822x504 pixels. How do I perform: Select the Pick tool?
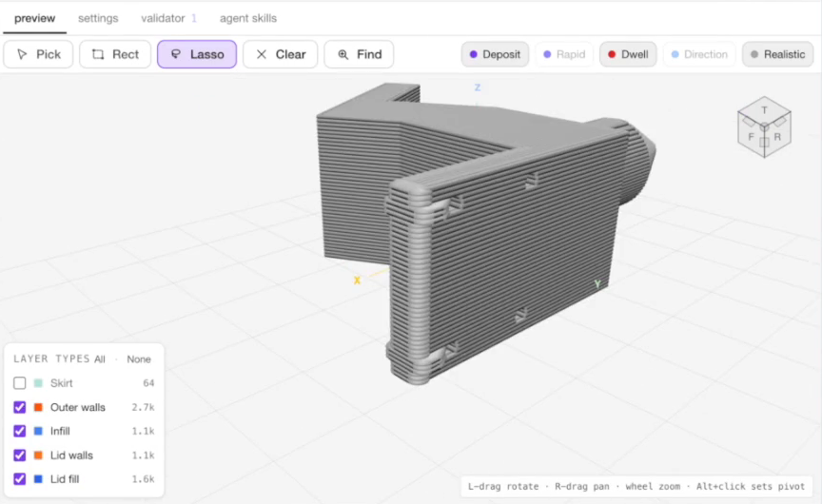pos(38,54)
